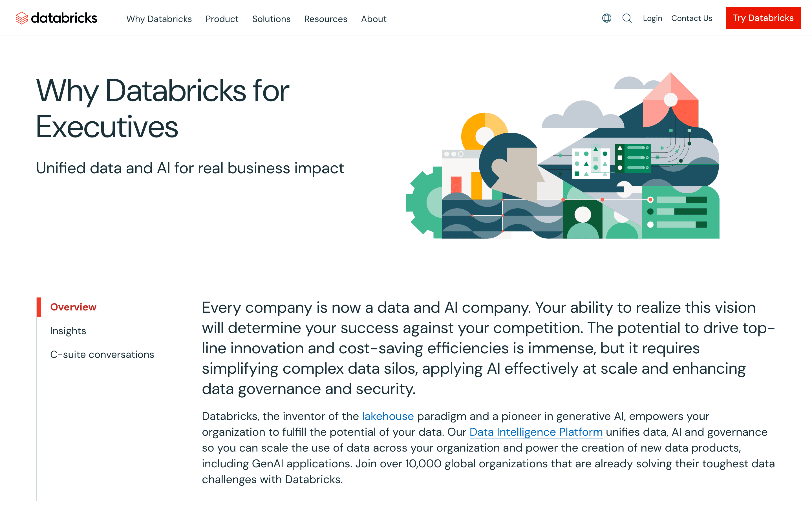
Task: Open the Product menu
Action: [x=222, y=19]
